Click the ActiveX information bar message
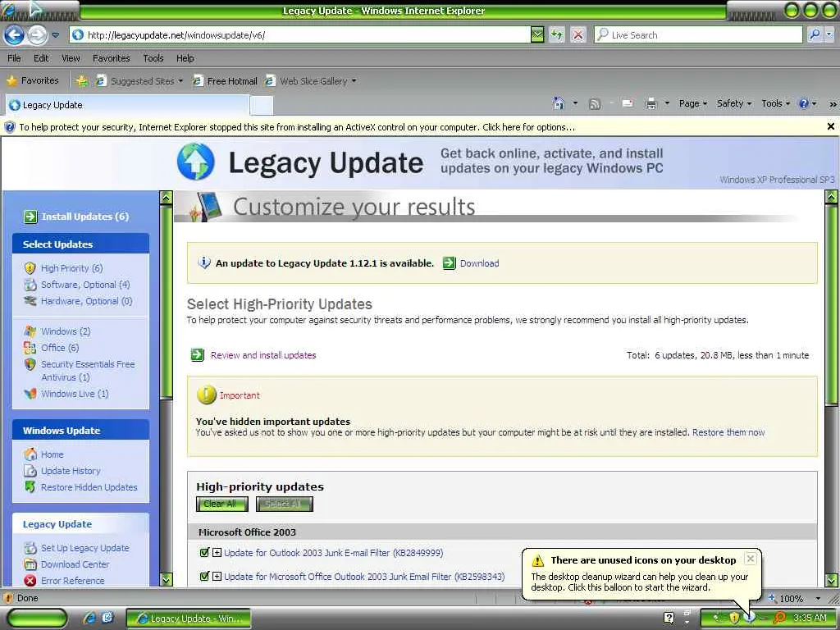This screenshot has height=630, width=840. 297,127
